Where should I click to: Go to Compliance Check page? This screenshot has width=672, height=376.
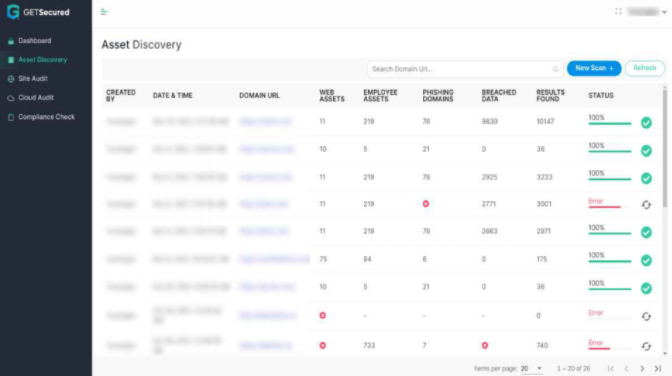point(46,117)
